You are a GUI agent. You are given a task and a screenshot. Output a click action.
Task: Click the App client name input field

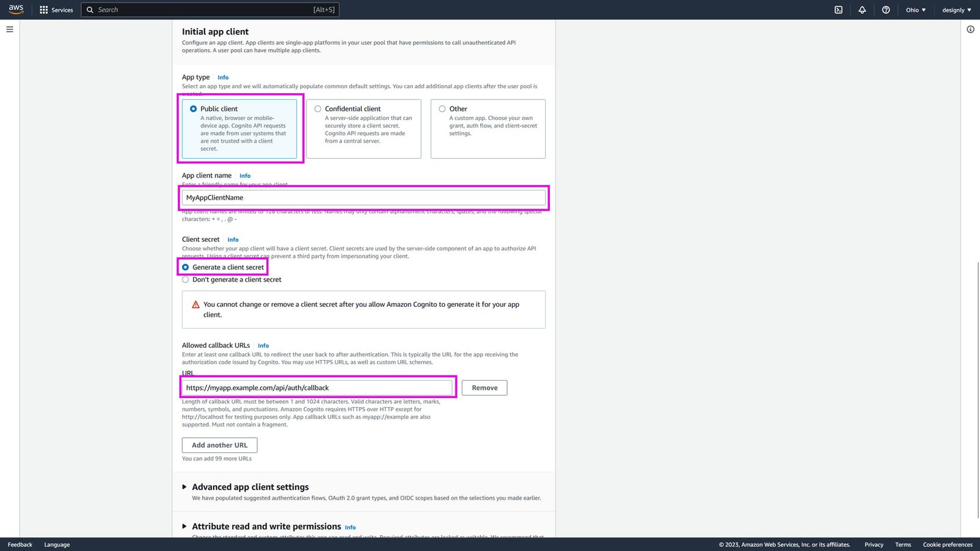point(363,197)
